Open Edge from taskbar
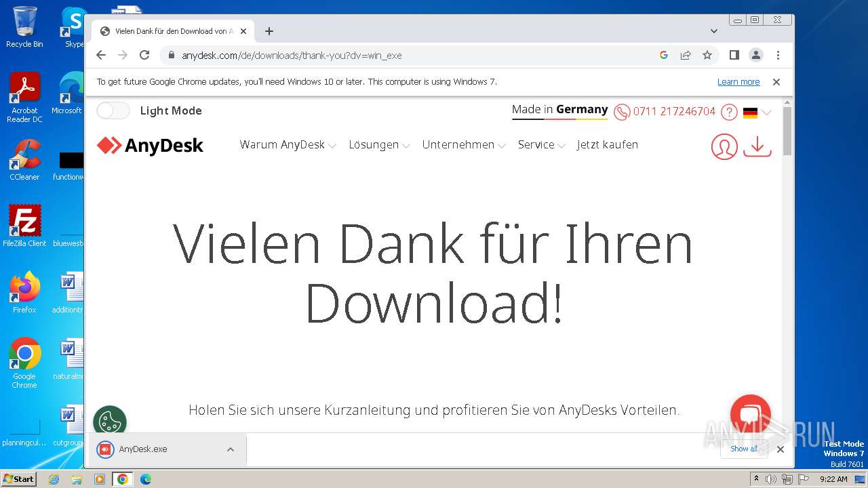 pos(146,479)
